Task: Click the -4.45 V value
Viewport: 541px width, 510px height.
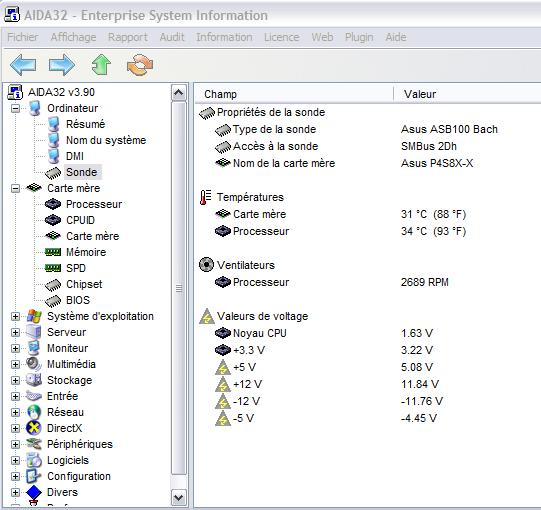Action: [x=419, y=418]
